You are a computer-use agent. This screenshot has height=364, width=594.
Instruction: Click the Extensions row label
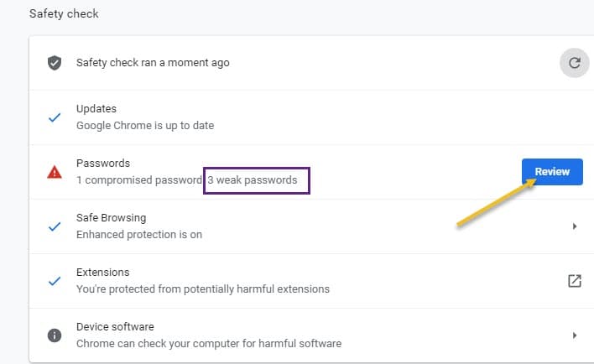[x=102, y=273]
